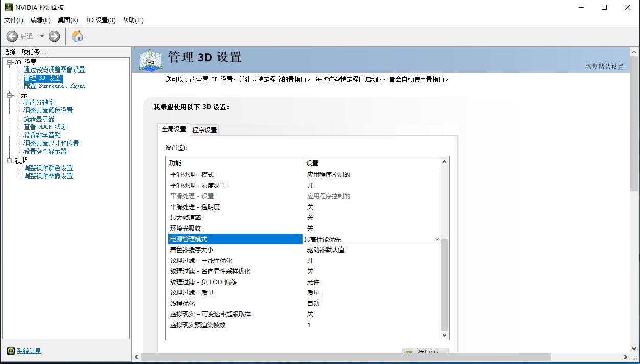Viewport: 640px width, 364px height.
Task: Collapse the 3D 设置 tree node
Action: pos(9,62)
